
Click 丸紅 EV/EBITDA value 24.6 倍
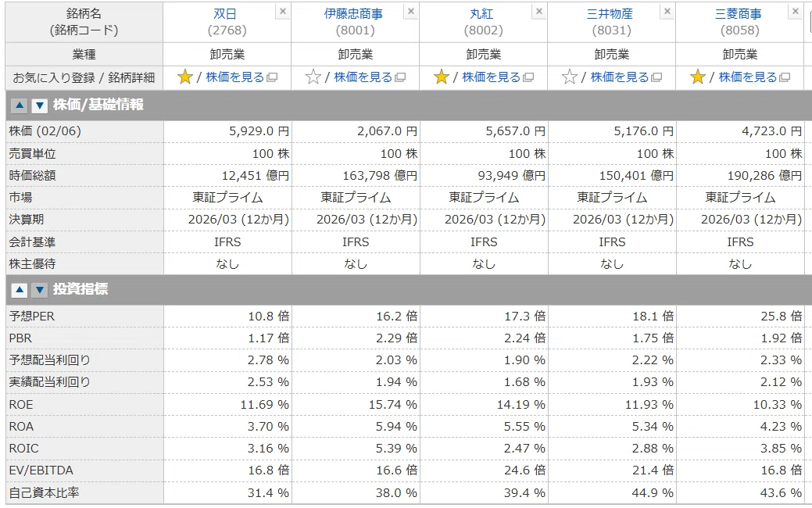[x=524, y=470]
